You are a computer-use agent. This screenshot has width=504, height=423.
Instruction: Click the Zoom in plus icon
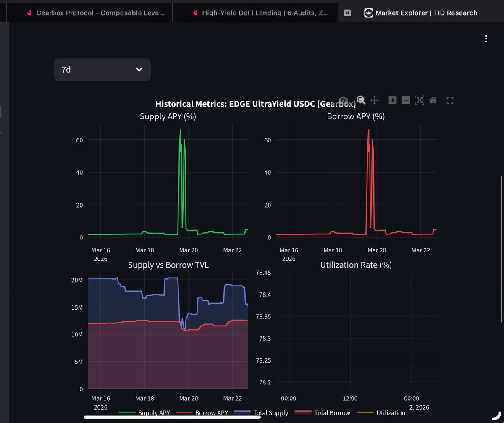(x=393, y=100)
